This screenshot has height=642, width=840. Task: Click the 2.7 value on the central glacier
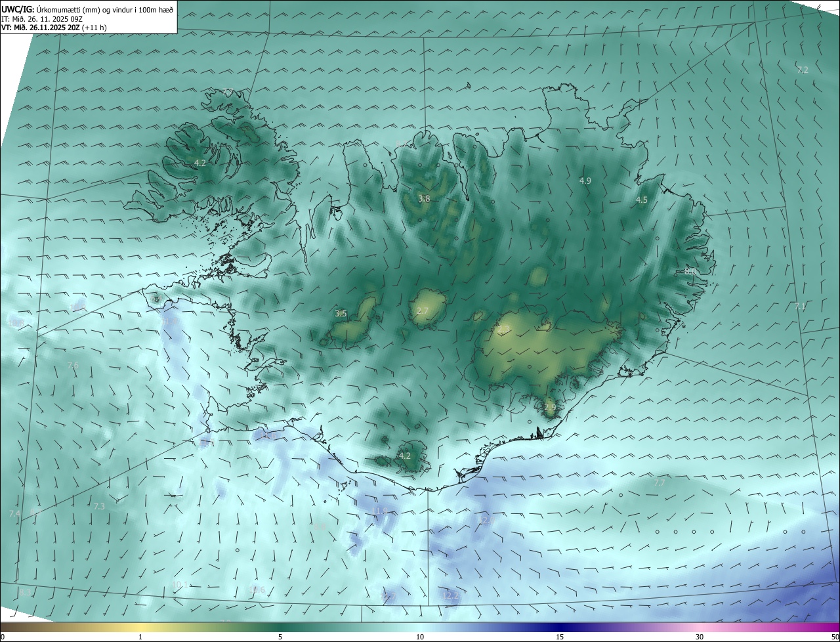[x=422, y=311]
